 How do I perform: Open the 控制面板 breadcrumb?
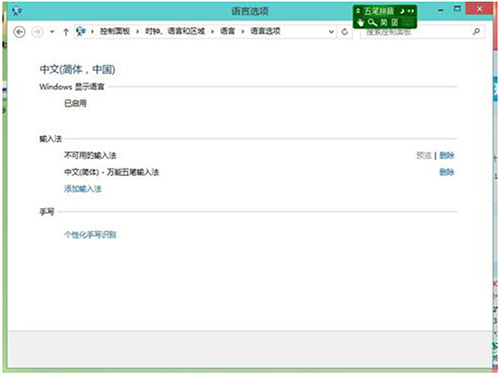(x=115, y=31)
